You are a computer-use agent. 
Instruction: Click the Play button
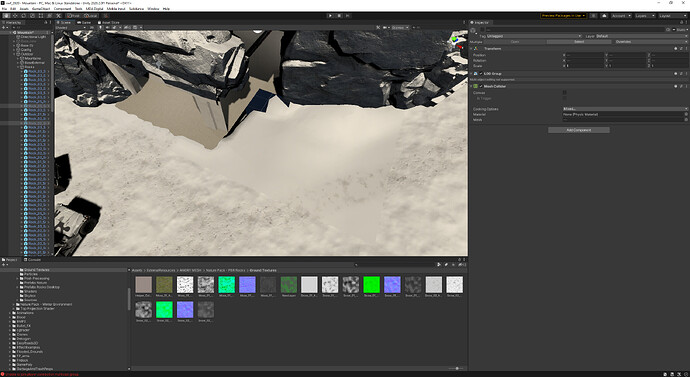[330, 16]
